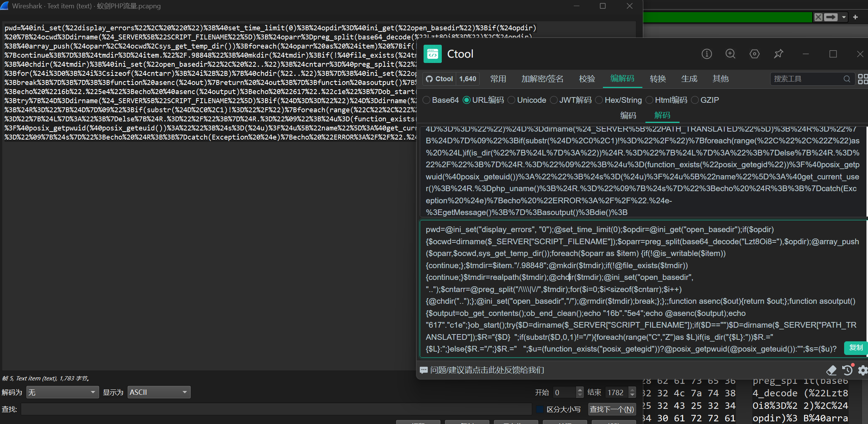The width and height of the screenshot is (868, 424).
Task: Switch to the 编码 sub-tab
Action: 628,115
